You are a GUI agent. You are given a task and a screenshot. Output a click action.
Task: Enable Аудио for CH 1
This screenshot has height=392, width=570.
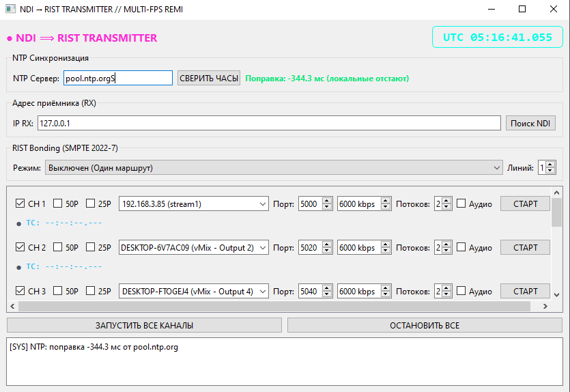461,204
